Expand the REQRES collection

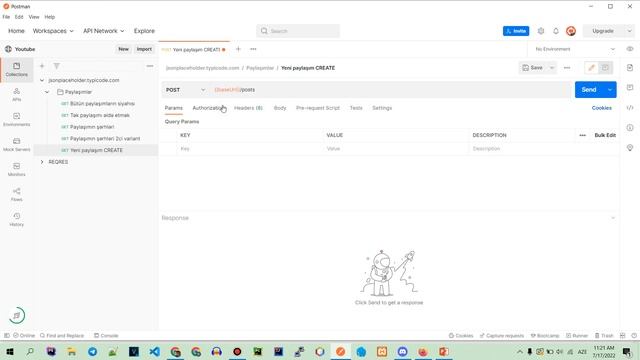coord(42,162)
